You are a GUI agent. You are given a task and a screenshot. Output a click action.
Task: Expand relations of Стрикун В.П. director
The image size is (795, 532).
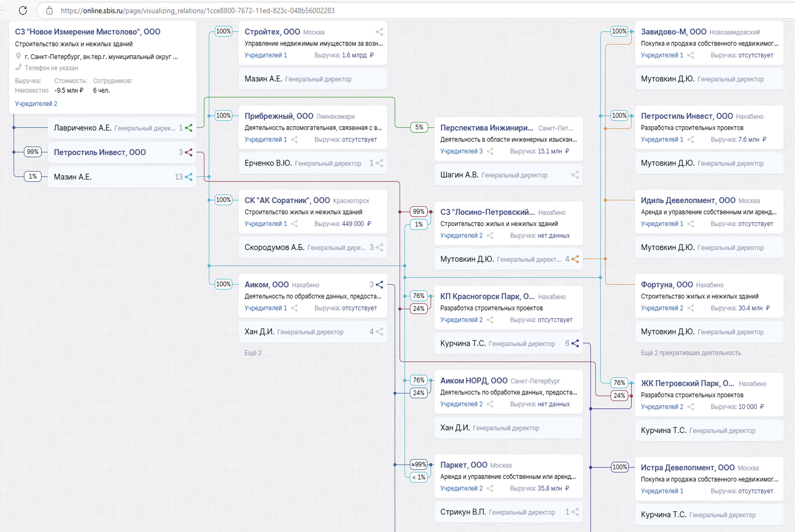click(575, 512)
